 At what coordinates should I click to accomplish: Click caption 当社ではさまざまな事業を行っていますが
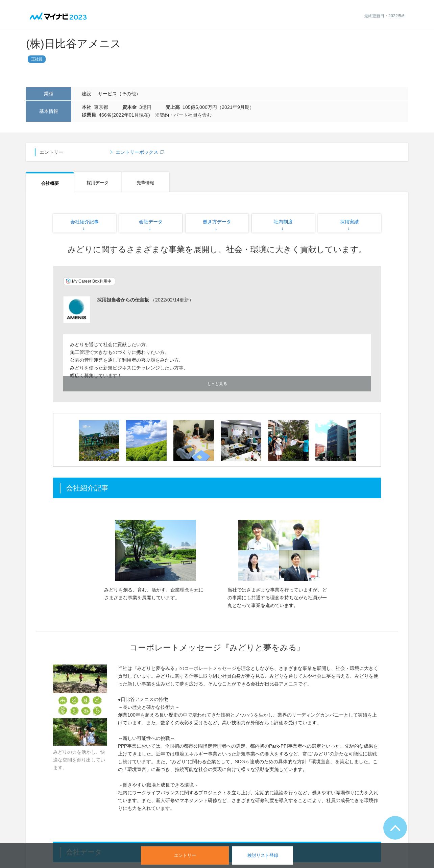tap(277, 598)
